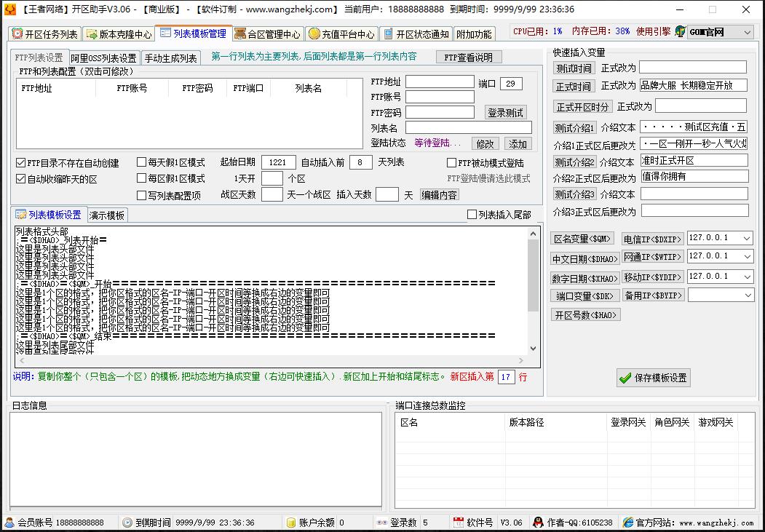Click the FTP查看说明 button
Viewport: 765px width, 532px height.
[468, 57]
